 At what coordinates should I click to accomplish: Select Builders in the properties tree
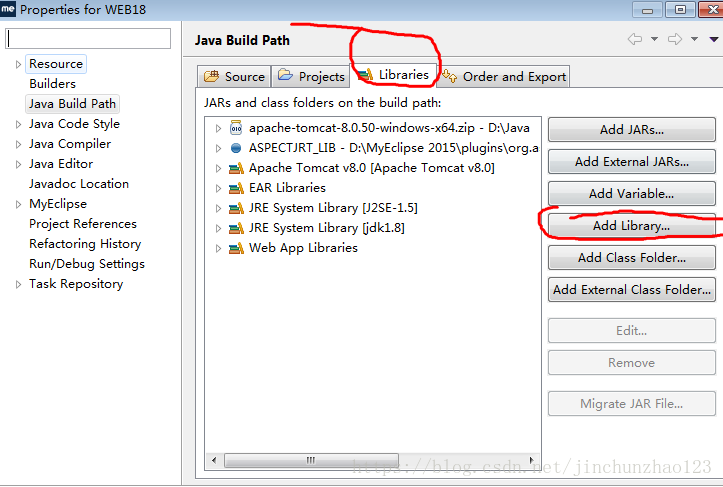53,83
